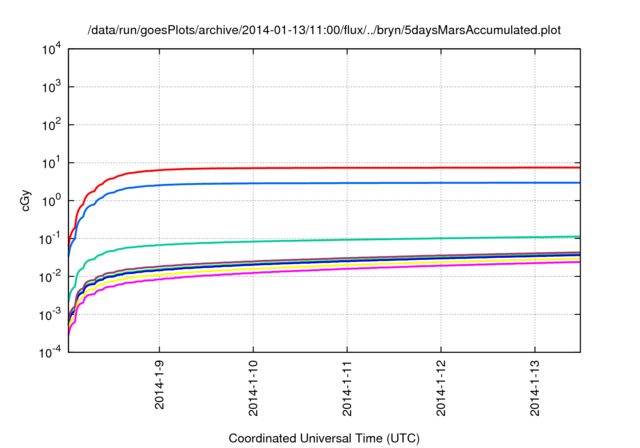Click the 2014-1-11 date tick label
This screenshot has height=448, width=640.
347,388
